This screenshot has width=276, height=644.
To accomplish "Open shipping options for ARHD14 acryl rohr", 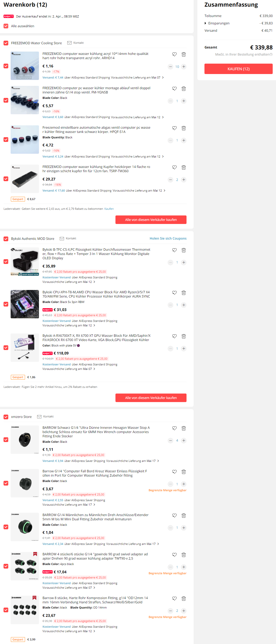I will tap(163, 78).
